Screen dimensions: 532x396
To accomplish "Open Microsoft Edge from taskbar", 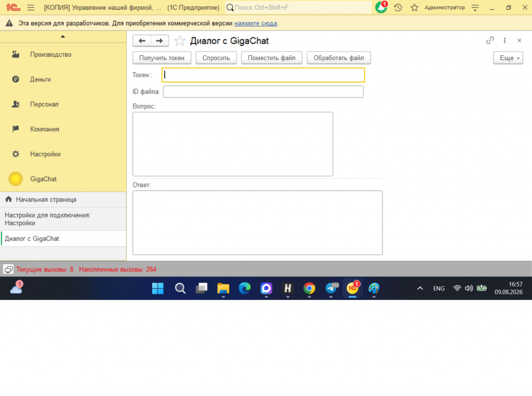I will click(245, 289).
